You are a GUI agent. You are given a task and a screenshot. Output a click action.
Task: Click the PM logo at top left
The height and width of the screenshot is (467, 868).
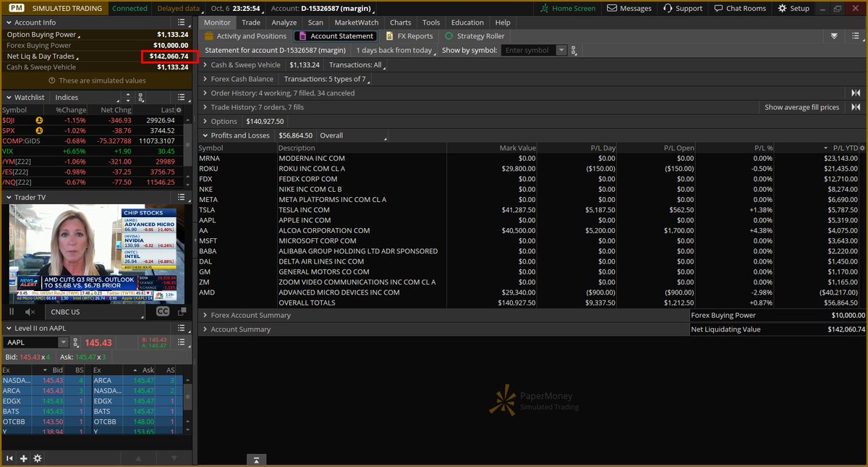tap(15, 8)
